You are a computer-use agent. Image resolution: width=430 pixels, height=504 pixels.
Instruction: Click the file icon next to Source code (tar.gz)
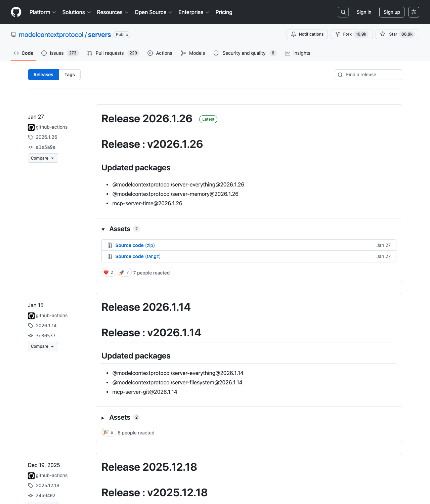point(110,256)
